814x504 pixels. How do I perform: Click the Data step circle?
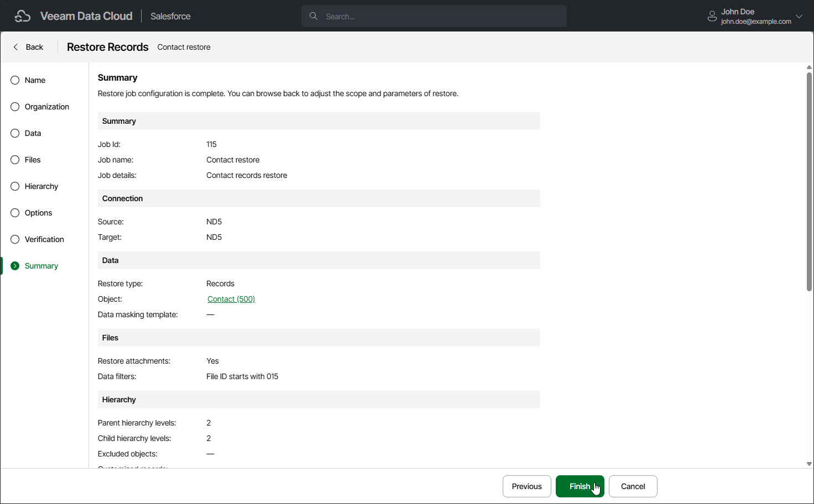15,133
